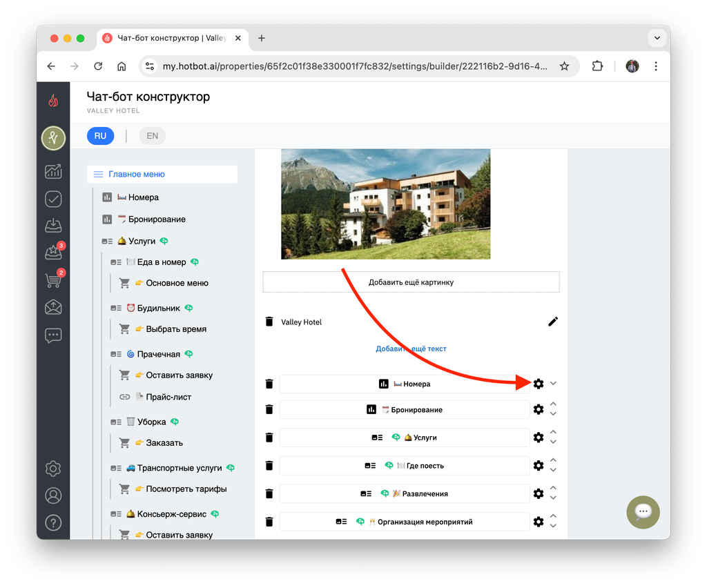This screenshot has width=707, height=588.
Task: Open settings gear for Услуги row
Action: click(x=539, y=438)
